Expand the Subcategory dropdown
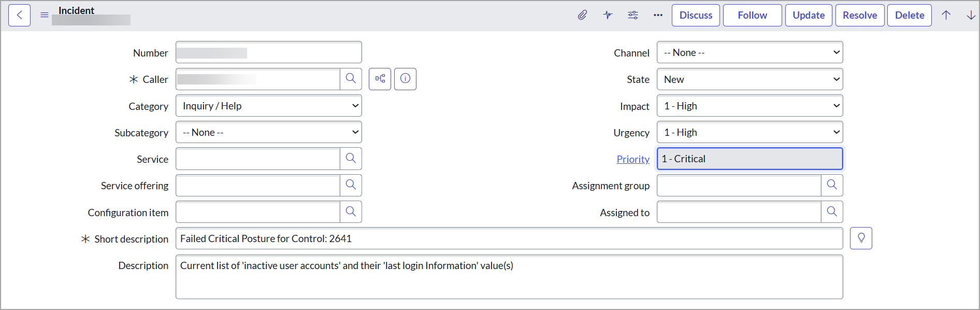This screenshot has height=310, width=980. (x=269, y=132)
